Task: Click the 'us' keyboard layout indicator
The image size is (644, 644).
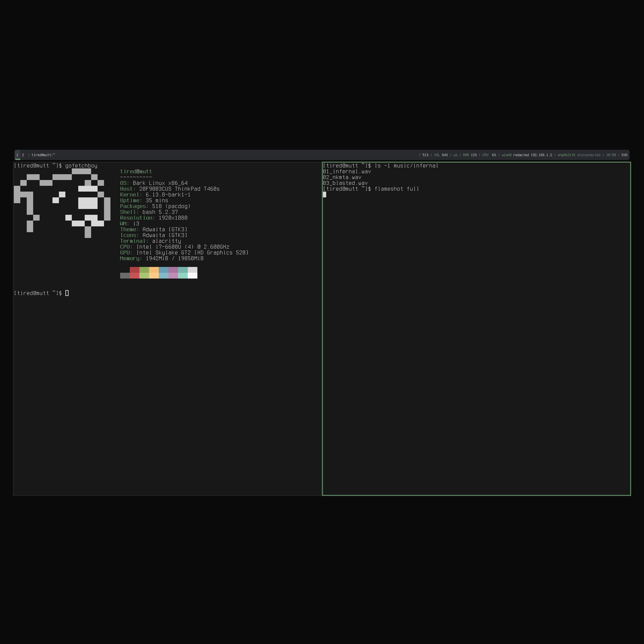Action: [x=455, y=155]
